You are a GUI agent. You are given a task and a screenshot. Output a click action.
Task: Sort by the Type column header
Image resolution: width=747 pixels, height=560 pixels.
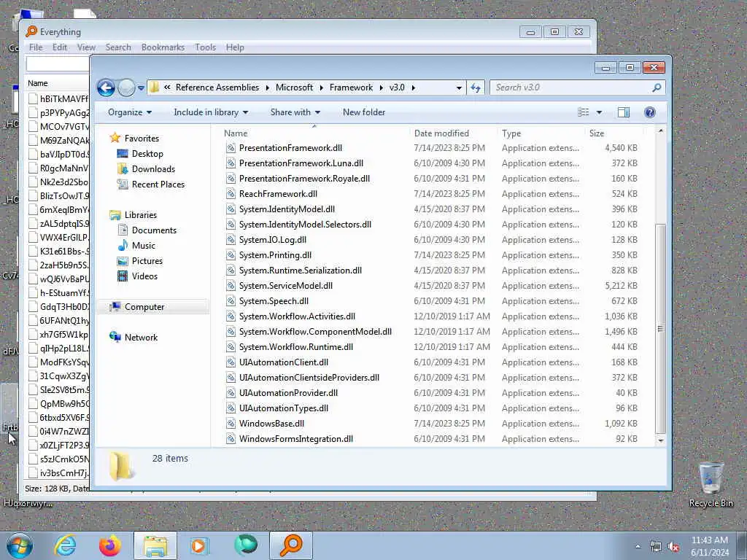pos(511,133)
